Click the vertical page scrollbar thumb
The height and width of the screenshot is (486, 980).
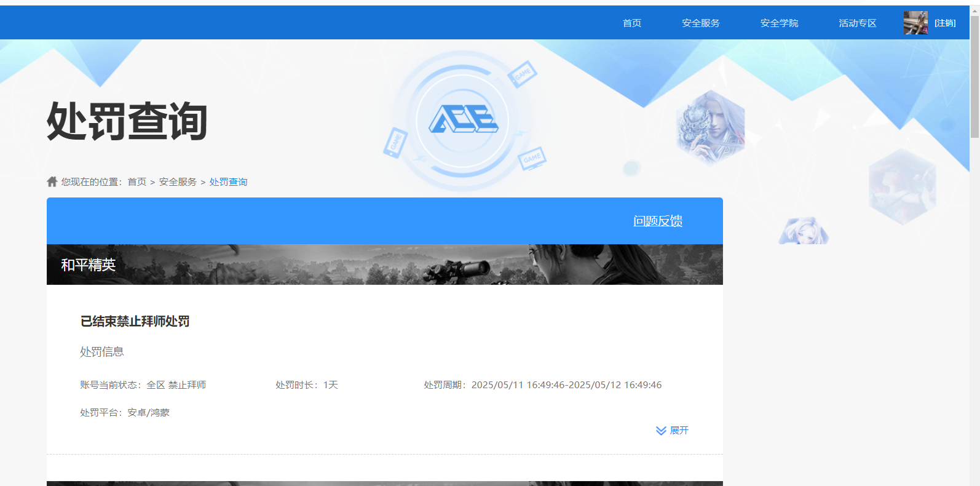[x=974, y=77]
